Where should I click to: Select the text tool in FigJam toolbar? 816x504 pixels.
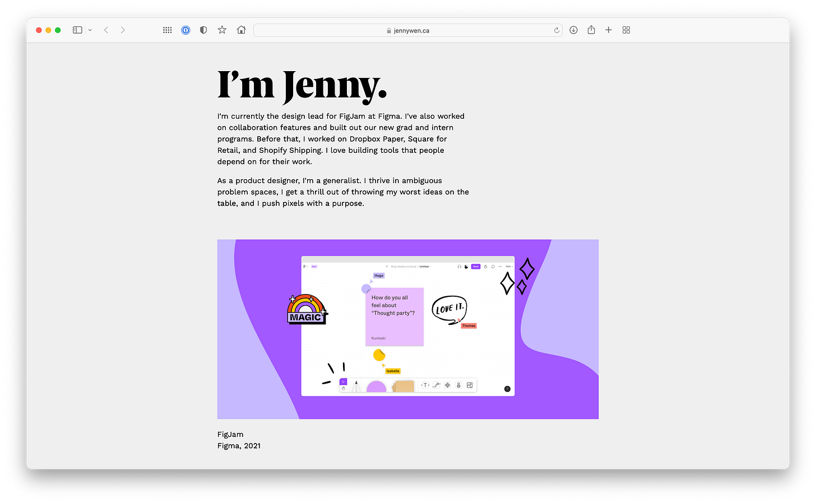[x=425, y=385]
